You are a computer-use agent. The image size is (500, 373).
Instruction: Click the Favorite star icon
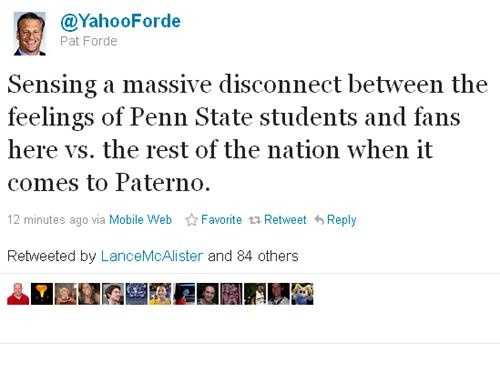coord(191,220)
